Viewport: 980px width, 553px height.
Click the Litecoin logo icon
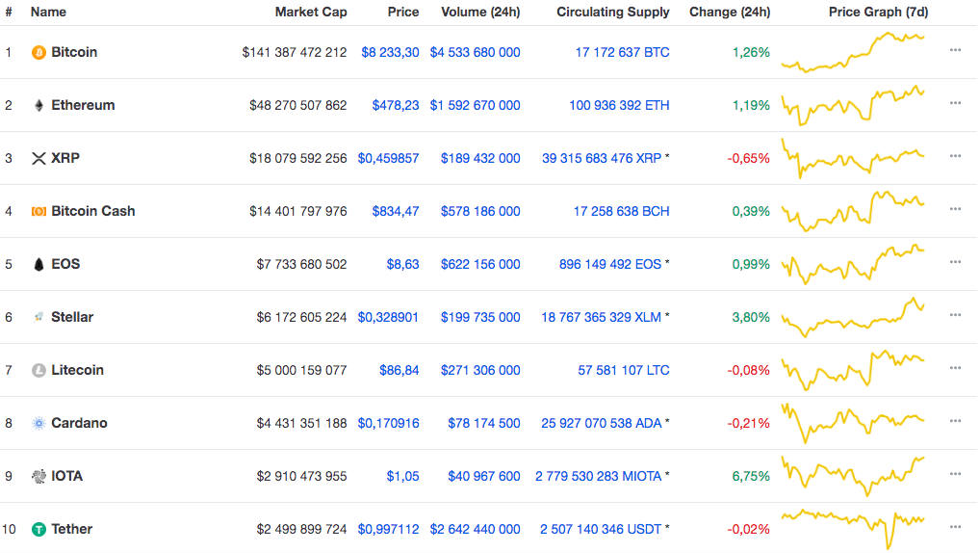(x=39, y=370)
